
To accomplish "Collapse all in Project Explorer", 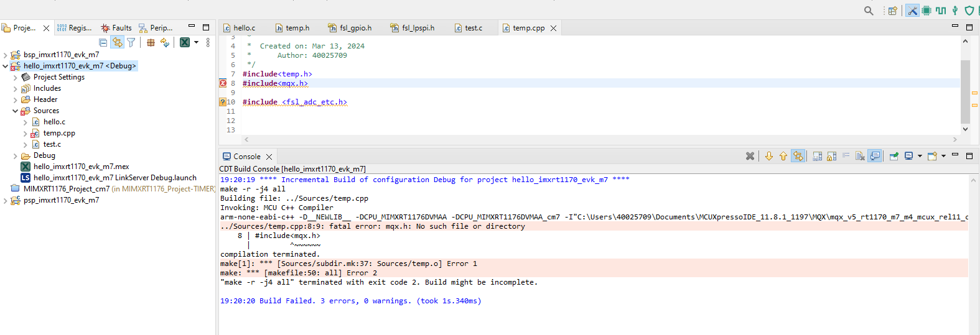I will pos(103,42).
